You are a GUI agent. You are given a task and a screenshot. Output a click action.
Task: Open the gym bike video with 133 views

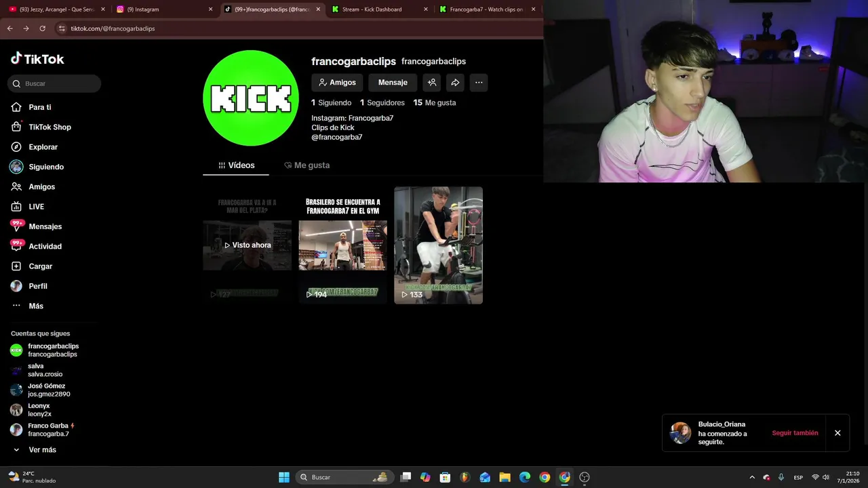[439, 245]
